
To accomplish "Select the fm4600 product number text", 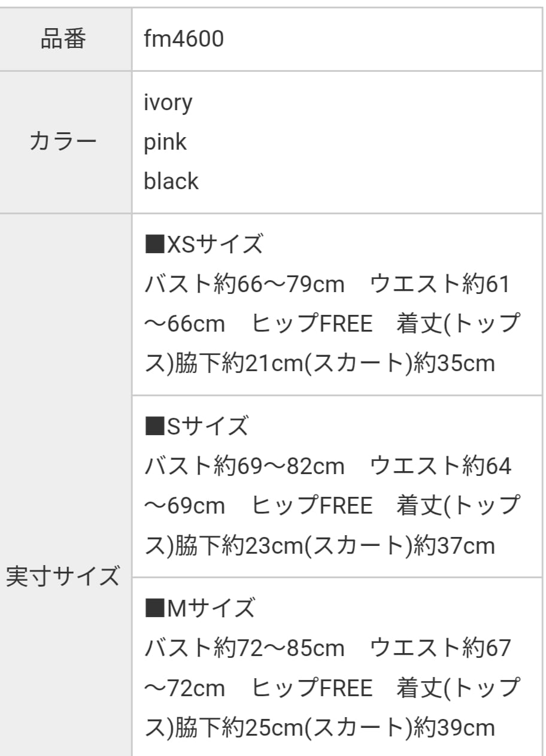I will click(x=184, y=40).
